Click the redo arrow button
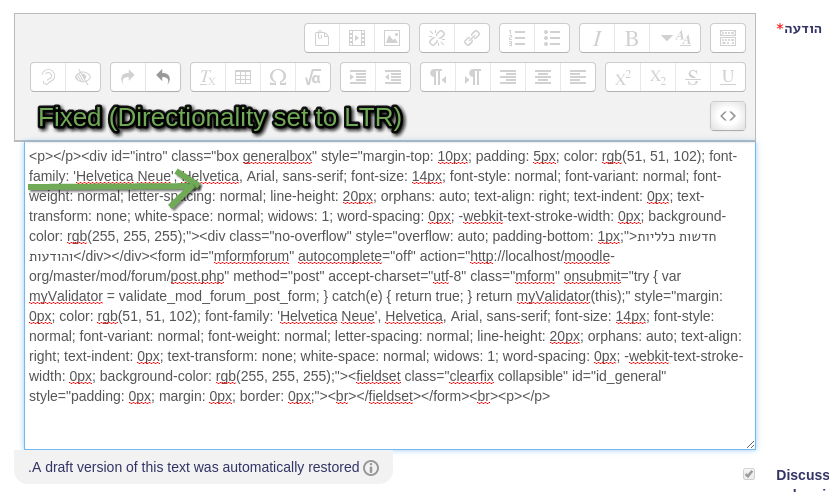This screenshot has height=492, width=829. click(128, 77)
